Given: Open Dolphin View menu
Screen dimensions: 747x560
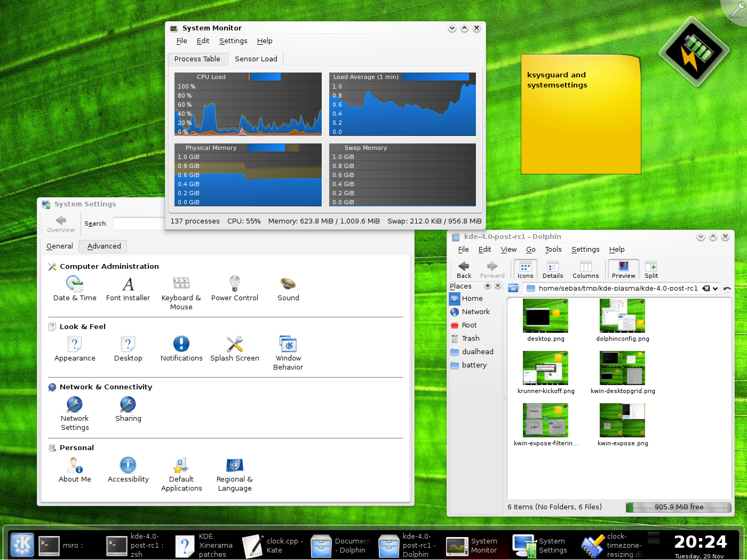Looking at the screenshot, I should pos(508,250).
